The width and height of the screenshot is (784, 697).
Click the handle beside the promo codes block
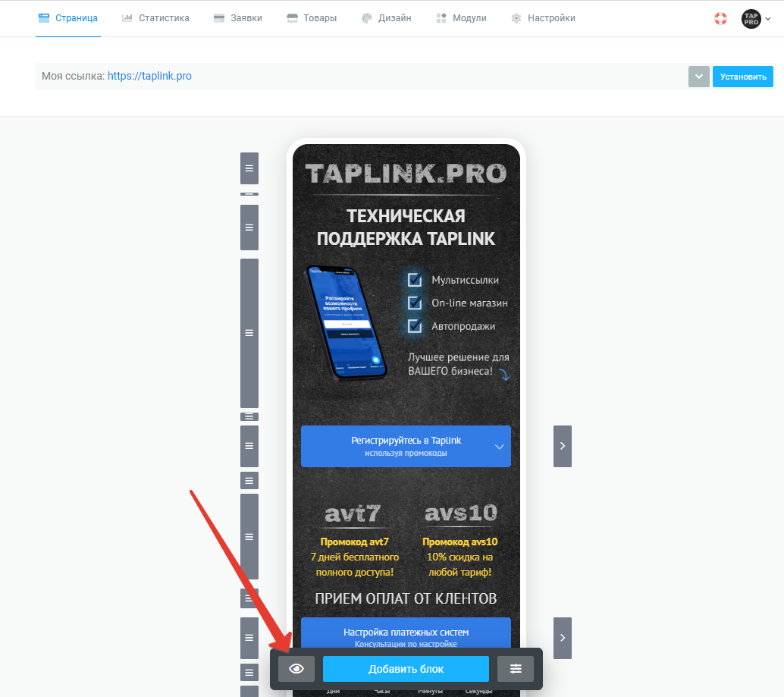(x=249, y=536)
